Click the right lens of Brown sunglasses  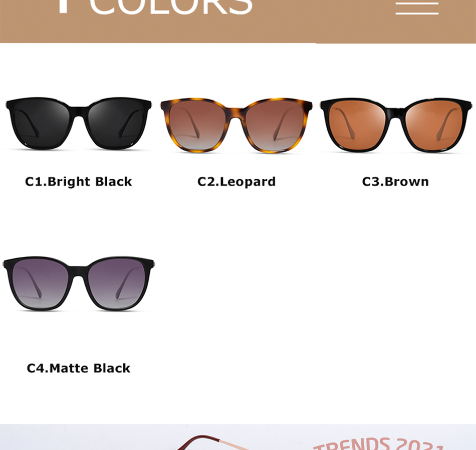[434, 125]
